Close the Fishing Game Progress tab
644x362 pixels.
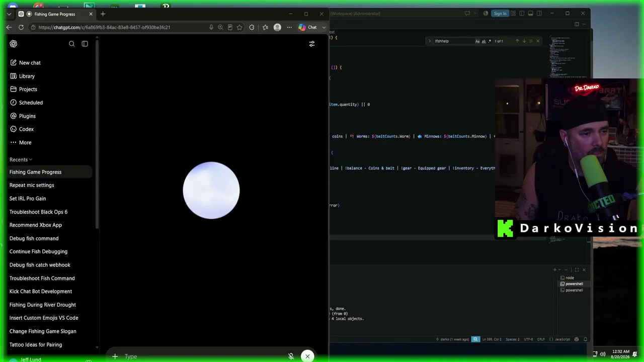[x=91, y=14]
